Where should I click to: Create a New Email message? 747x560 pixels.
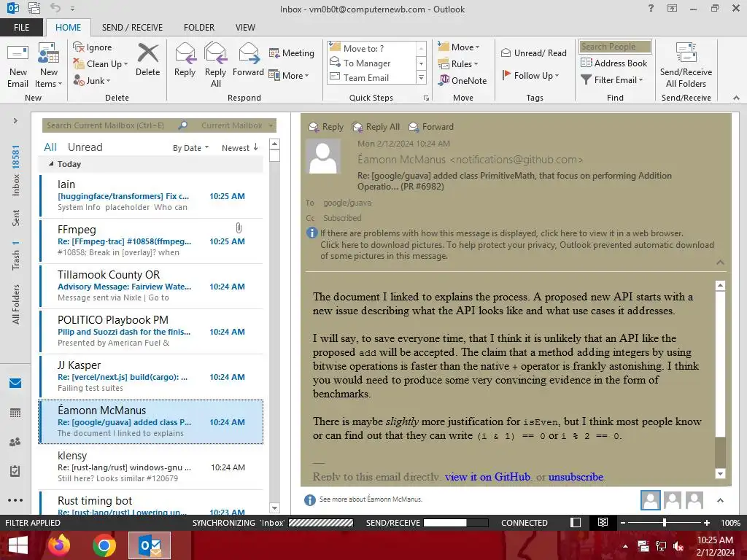(18, 66)
